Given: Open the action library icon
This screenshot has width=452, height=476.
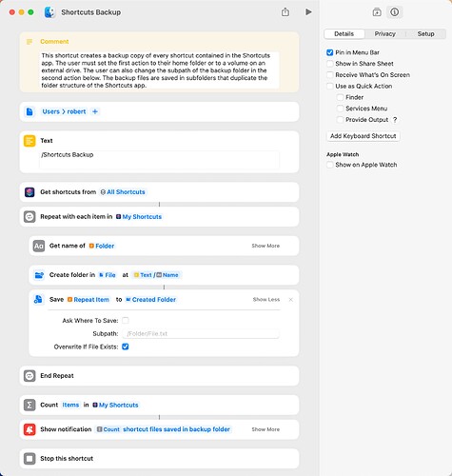Looking at the screenshot, I should click(x=377, y=12).
